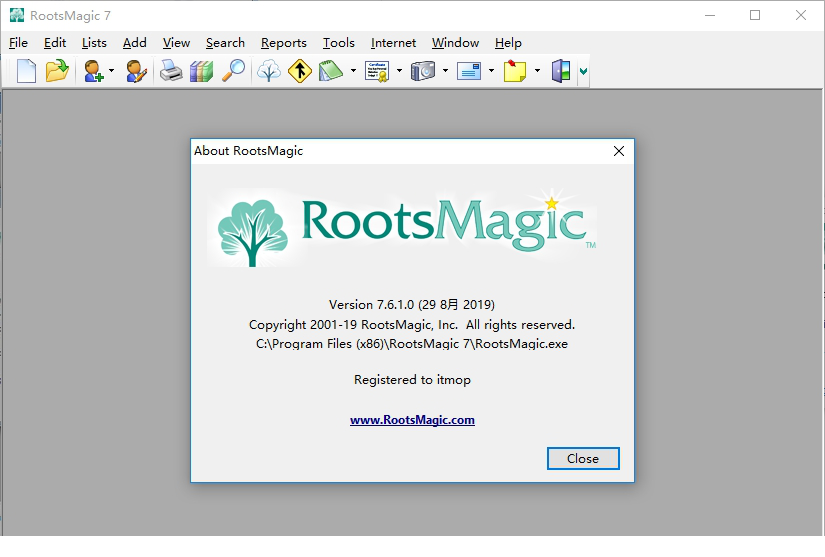Viewport: 825px width, 557px height.
Task: Click the Close button in About dialog
Action: tap(583, 459)
